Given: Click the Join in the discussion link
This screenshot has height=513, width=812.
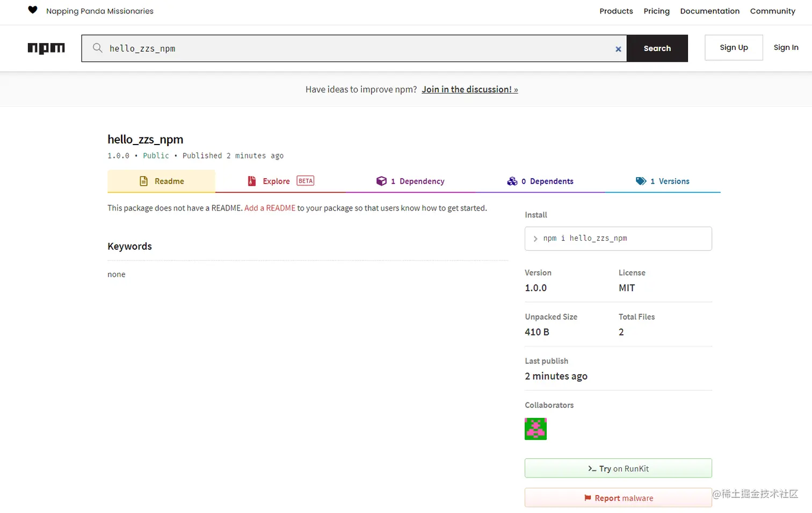Looking at the screenshot, I should [x=469, y=89].
